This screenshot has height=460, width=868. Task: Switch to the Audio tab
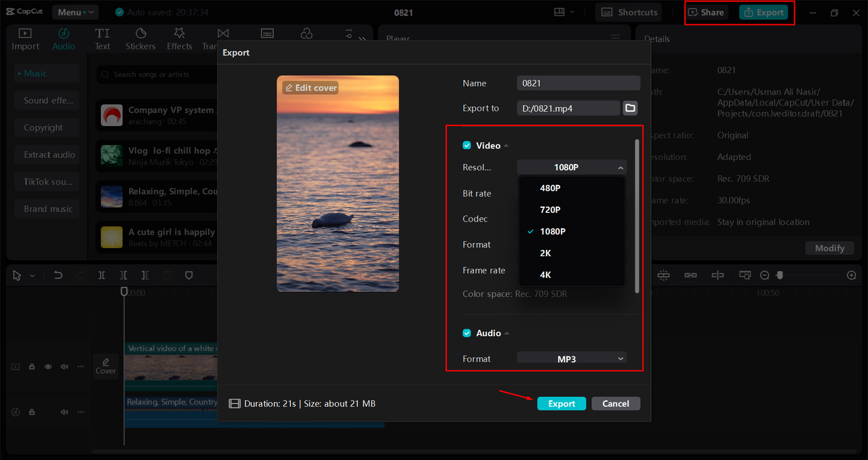[x=64, y=39]
